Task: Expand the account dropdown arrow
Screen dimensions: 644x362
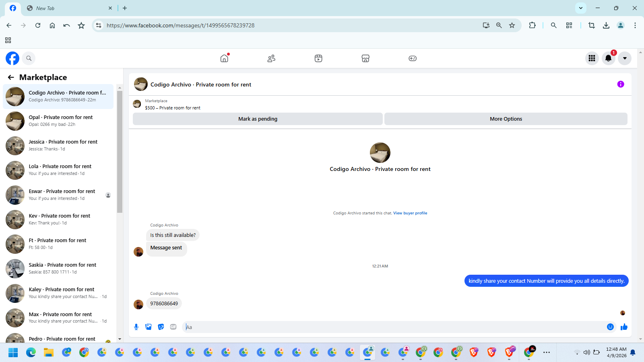Action: click(x=625, y=58)
